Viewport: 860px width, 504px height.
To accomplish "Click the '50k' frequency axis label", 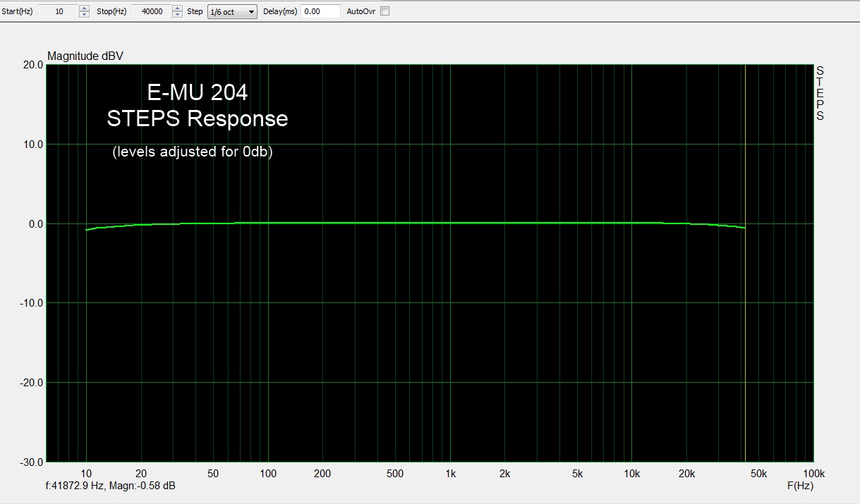I will click(759, 474).
